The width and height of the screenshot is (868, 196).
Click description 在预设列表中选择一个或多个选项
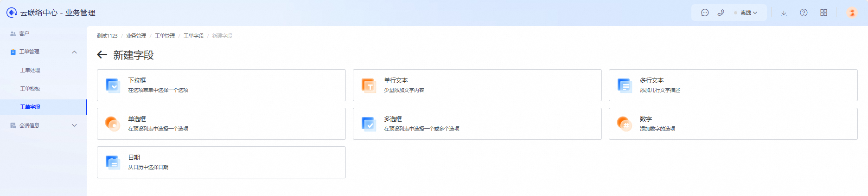tap(421, 129)
